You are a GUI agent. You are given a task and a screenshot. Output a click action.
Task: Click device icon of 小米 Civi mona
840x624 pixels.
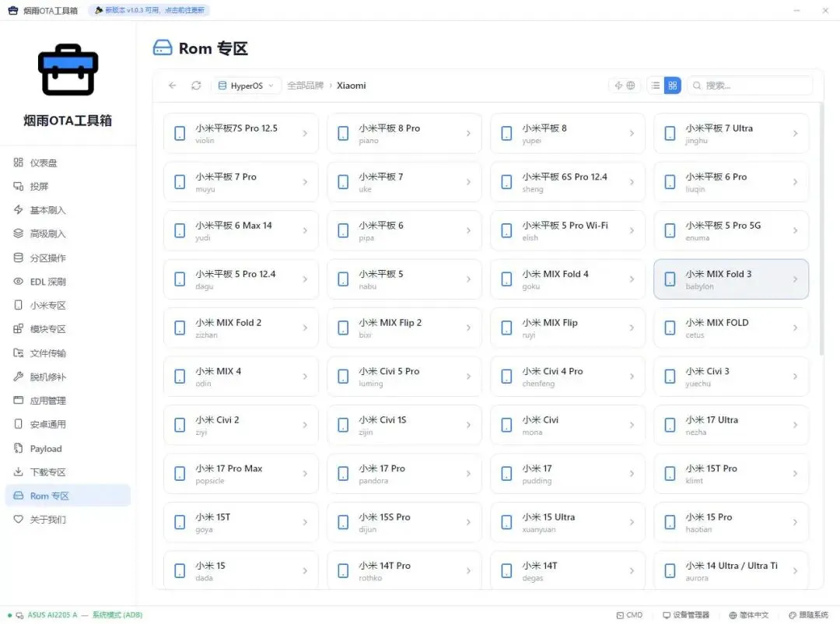click(506, 425)
